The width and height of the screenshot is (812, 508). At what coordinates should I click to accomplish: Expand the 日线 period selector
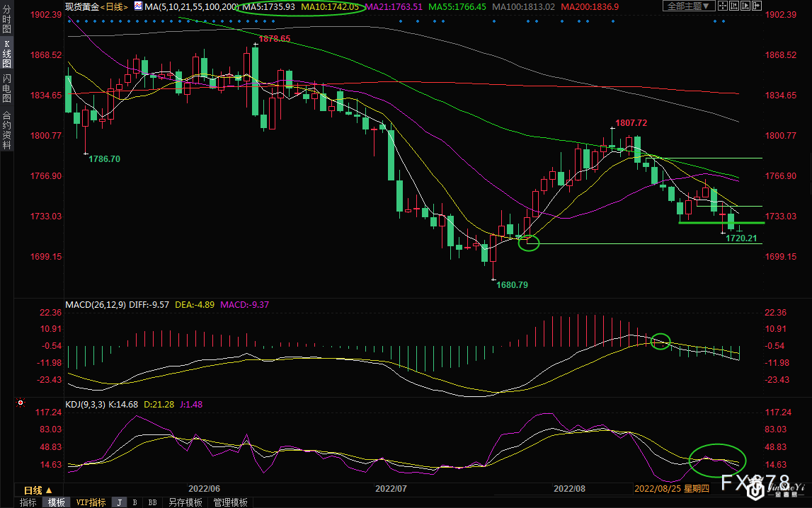[37, 490]
